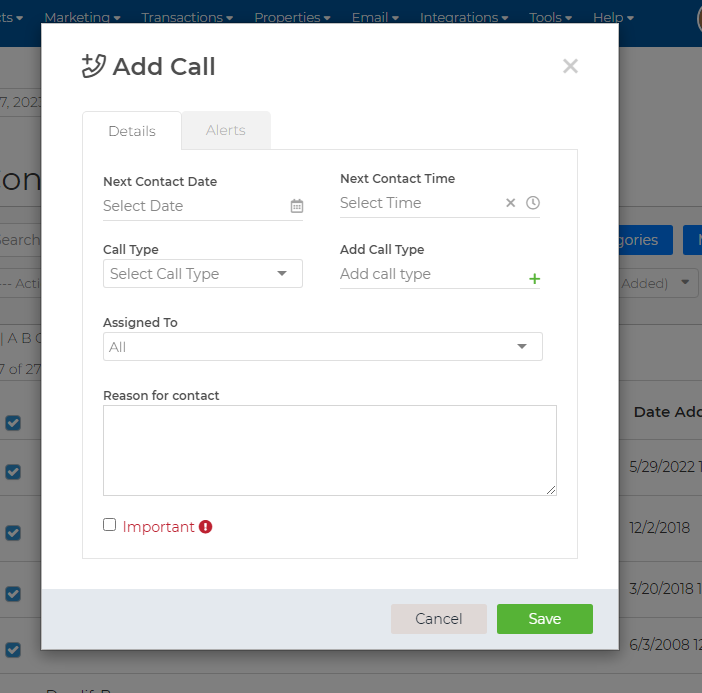Screen dimensions: 702x693
Task: Close the Add Call dialog
Action: tap(570, 66)
